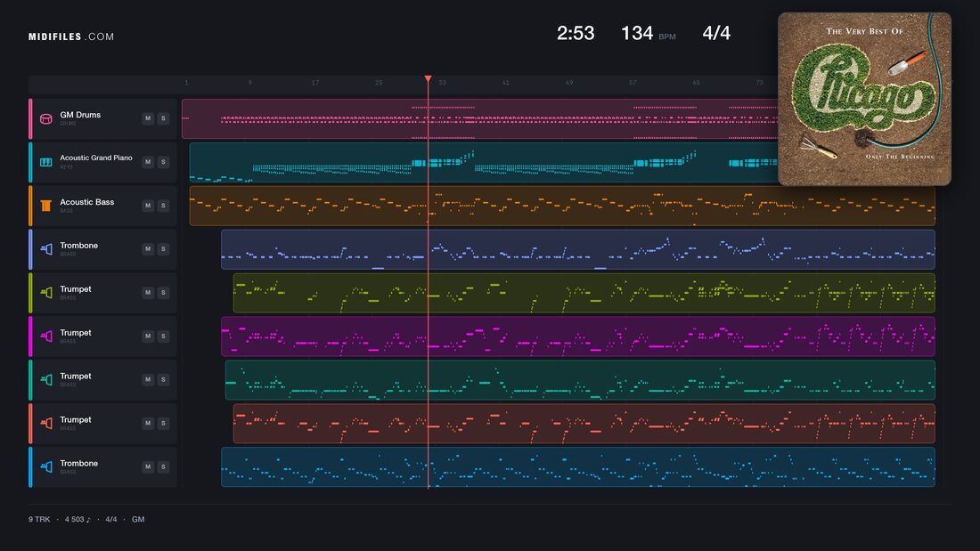Click the blue Trombone track's horn icon

[x=46, y=466]
